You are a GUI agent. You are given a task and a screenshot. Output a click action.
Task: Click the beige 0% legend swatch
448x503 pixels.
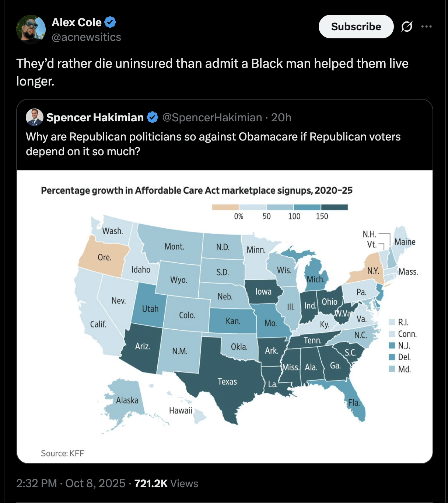[x=225, y=207]
